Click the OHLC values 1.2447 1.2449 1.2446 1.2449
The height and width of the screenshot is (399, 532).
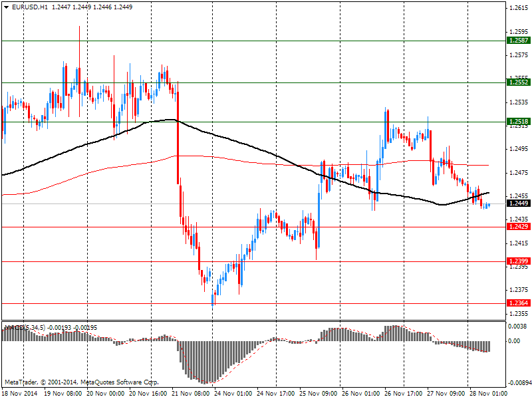coord(92,7)
